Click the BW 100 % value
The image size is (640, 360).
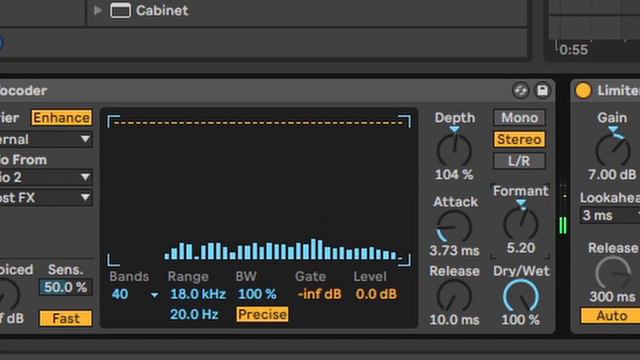click(257, 294)
